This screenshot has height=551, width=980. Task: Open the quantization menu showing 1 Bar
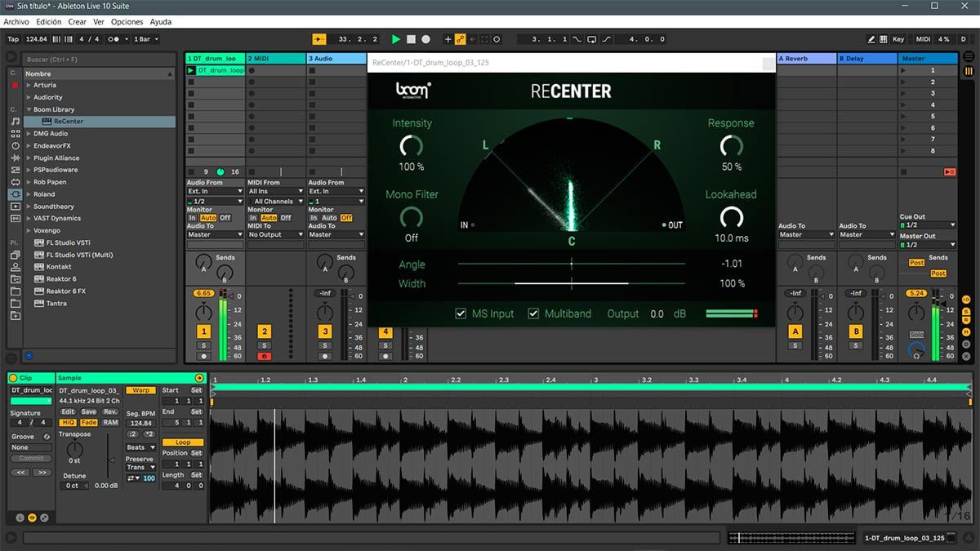(145, 39)
